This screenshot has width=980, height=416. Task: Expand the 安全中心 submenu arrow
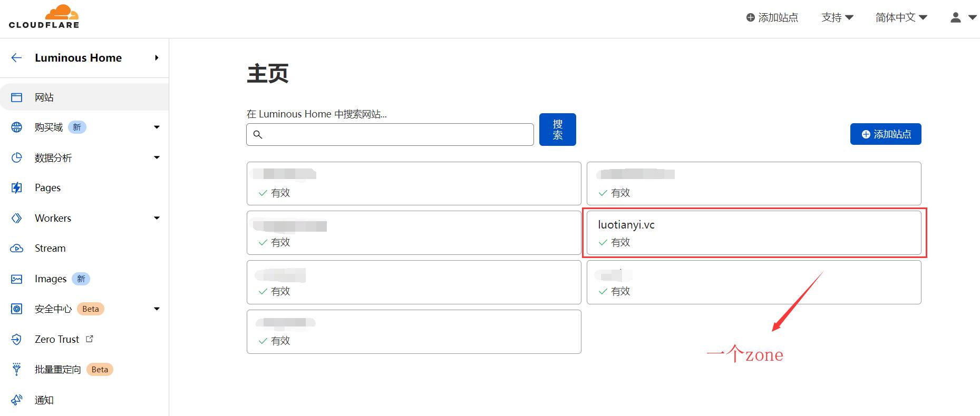[157, 309]
